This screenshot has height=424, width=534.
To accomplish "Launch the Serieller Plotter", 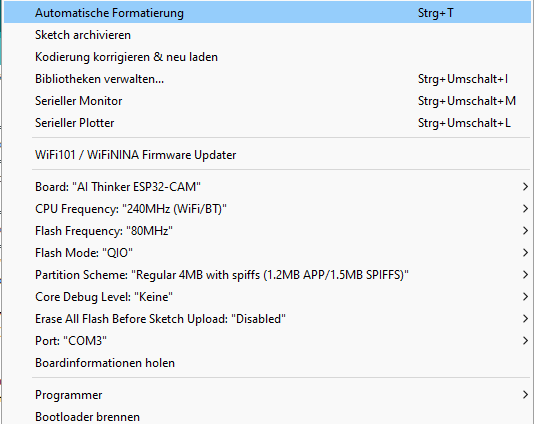I will pyautogui.click(x=267, y=123).
